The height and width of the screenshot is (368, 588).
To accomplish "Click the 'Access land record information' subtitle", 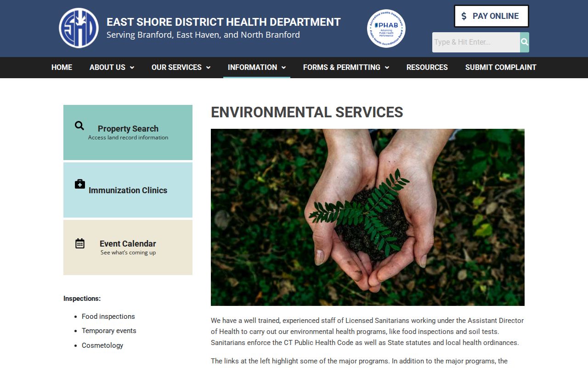I will (128, 138).
